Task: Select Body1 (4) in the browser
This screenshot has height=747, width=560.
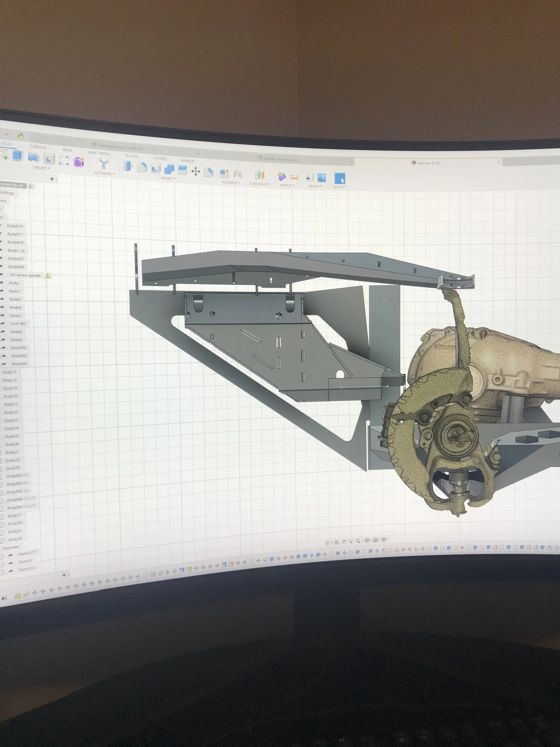Action: coord(16,251)
